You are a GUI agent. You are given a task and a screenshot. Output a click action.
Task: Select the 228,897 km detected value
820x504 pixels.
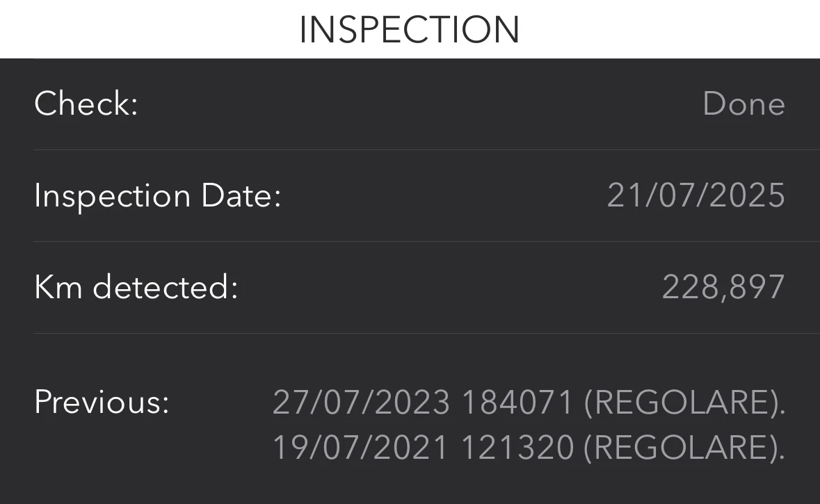tap(723, 287)
